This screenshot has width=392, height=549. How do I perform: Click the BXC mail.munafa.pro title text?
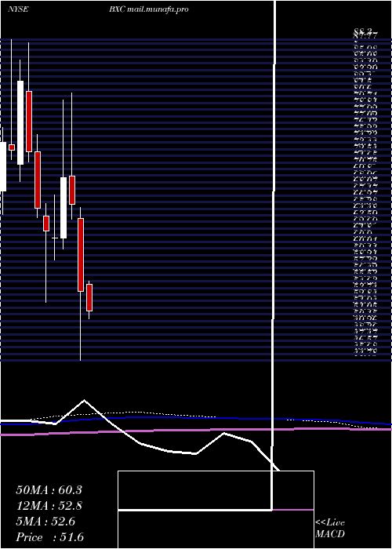[x=149, y=9]
